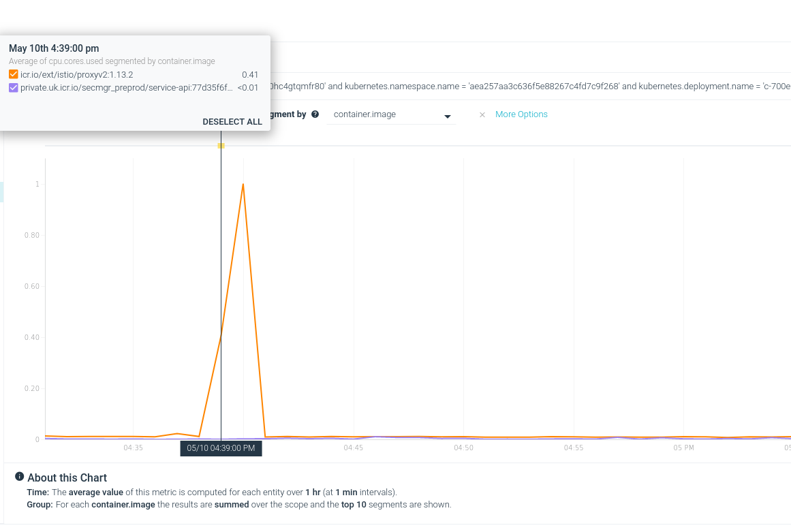Remove container.image segmentation via the X icon

point(482,114)
